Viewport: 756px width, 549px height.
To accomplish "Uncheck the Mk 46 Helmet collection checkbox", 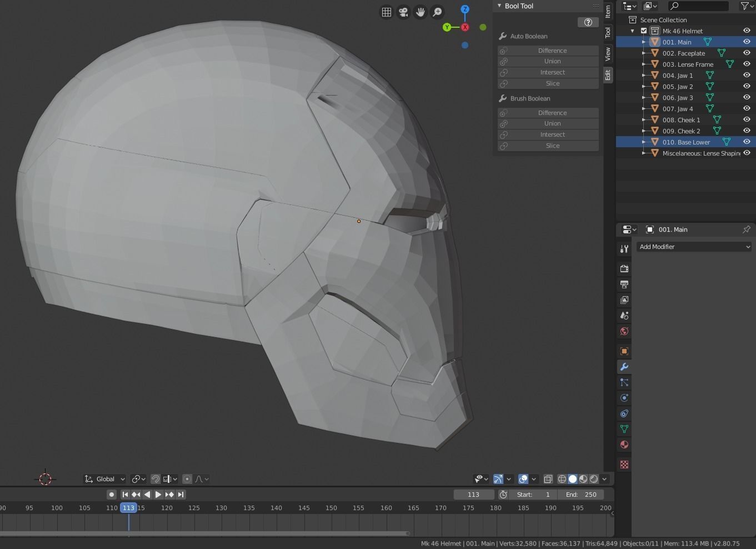I will (x=644, y=31).
